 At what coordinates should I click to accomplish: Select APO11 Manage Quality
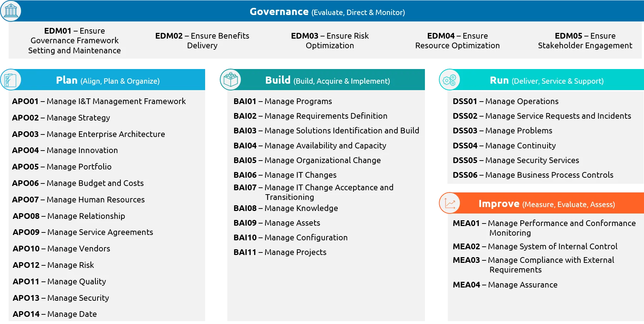click(59, 281)
